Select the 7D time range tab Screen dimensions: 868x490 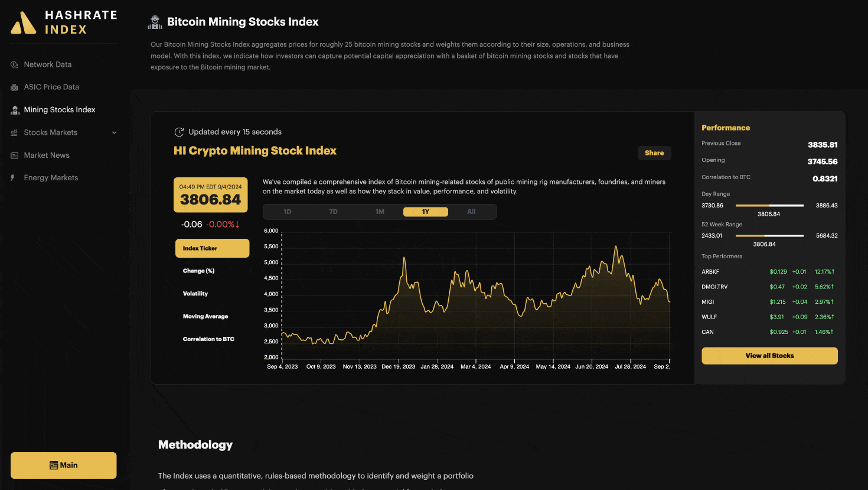[334, 212]
